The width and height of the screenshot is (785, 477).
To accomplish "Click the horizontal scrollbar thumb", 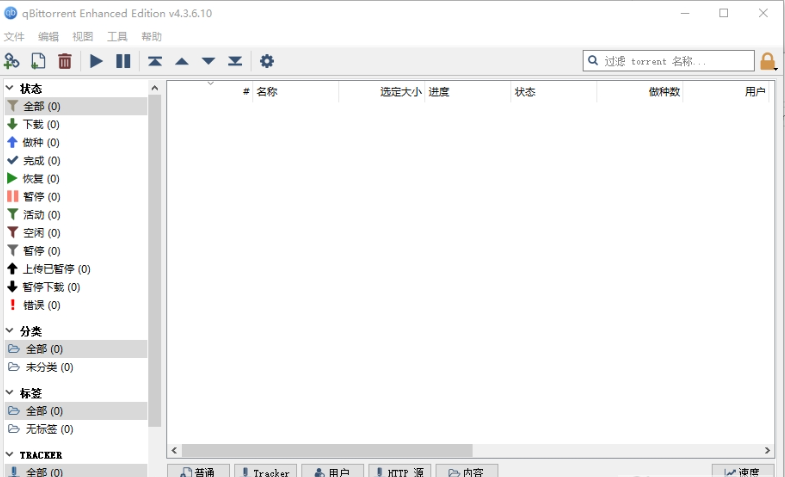I will (x=327, y=450).
